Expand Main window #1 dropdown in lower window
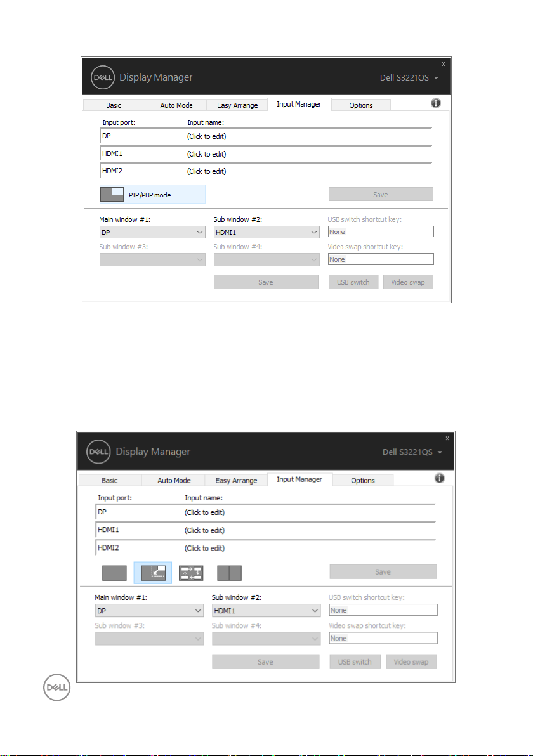This screenshot has width=533, height=756. click(x=149, y=610)
